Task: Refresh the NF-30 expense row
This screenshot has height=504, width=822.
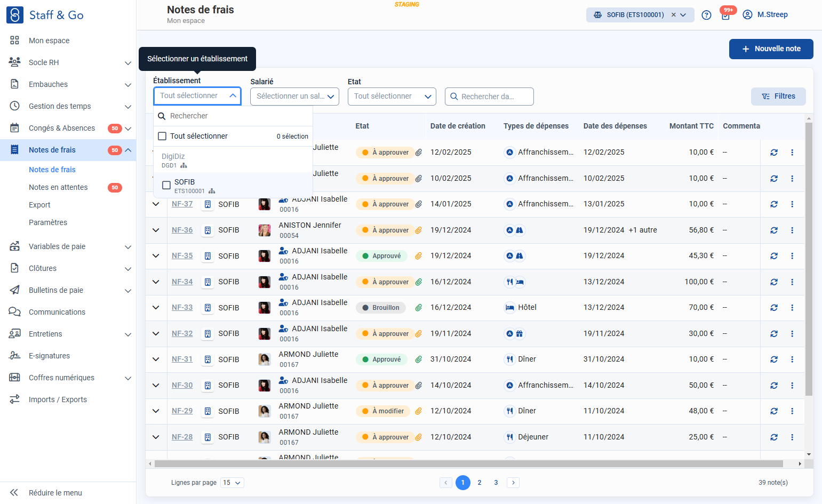Action: pyautogui.click(x=774, y=386)
